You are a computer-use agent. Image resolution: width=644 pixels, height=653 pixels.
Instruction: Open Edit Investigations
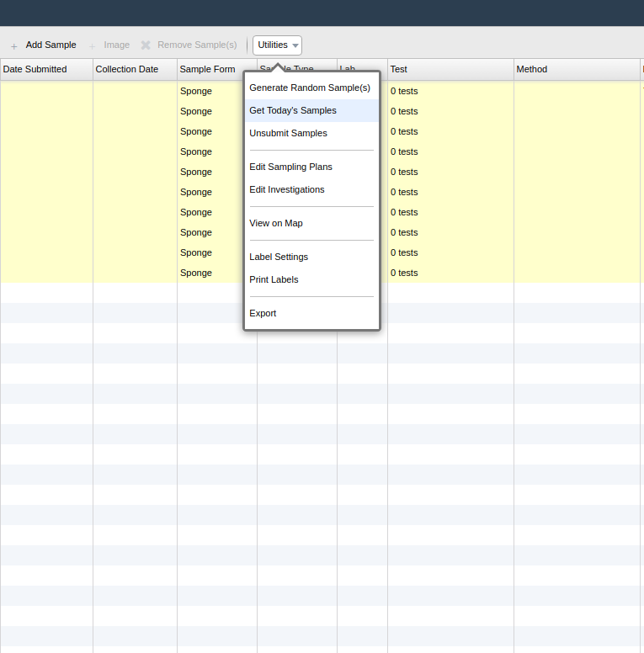311,189
